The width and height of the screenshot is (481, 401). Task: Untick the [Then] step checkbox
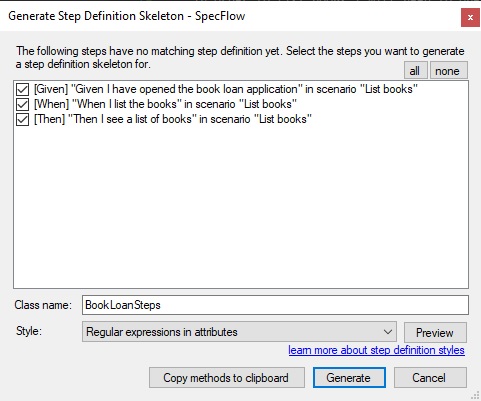(22, 119)
